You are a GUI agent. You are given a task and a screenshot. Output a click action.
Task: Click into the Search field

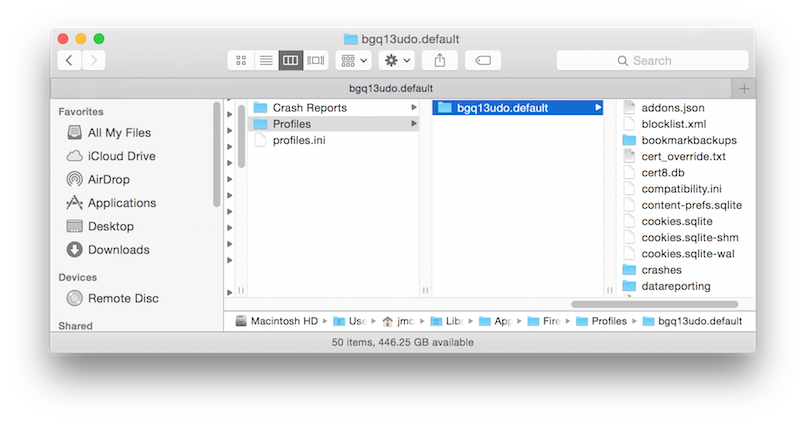(x=652, y=61)
